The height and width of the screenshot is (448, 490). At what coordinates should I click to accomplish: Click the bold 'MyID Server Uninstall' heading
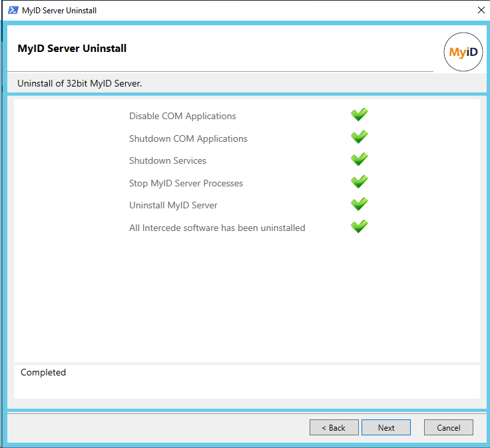(72, 49)
